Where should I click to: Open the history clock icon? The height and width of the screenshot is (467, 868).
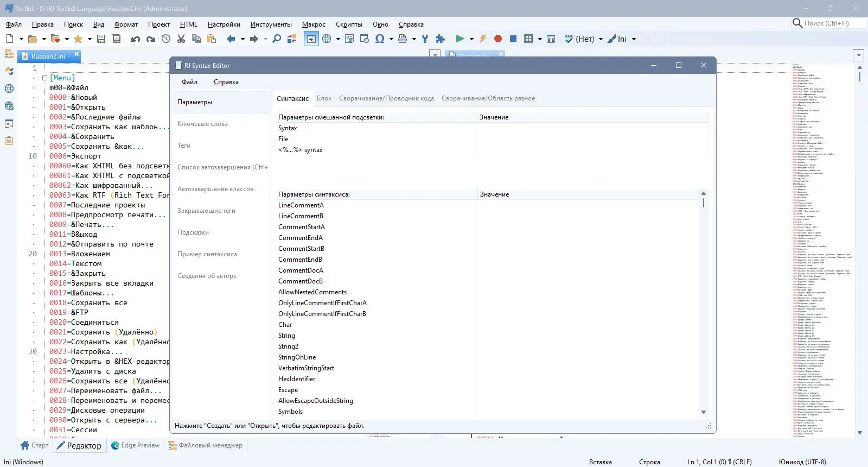tap(166, 39)
